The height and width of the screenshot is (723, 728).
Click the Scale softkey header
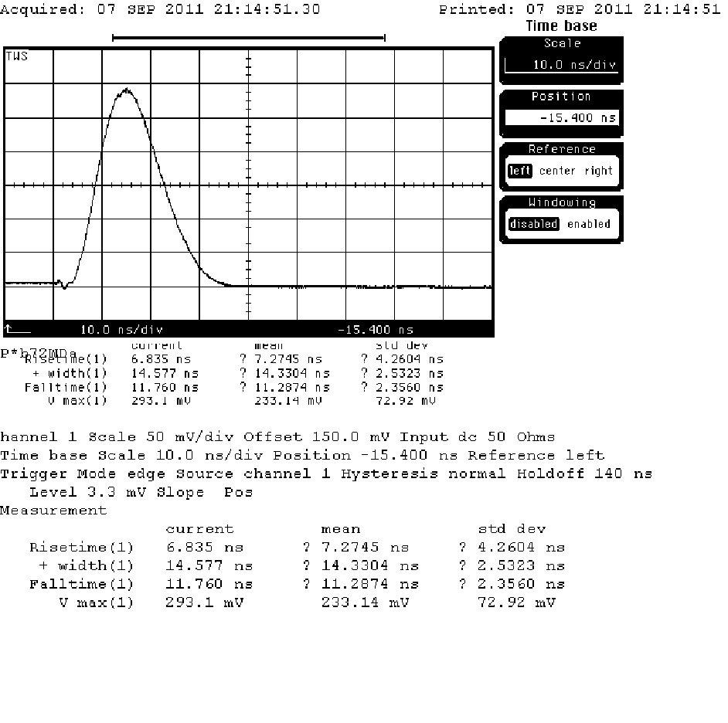[561, 44]
